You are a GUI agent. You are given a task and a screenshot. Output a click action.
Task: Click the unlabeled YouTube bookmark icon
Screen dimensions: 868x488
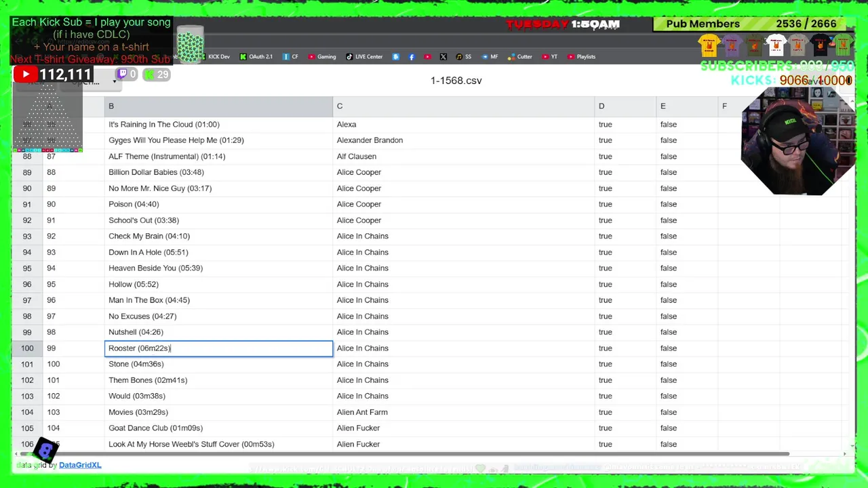point(427,57)
